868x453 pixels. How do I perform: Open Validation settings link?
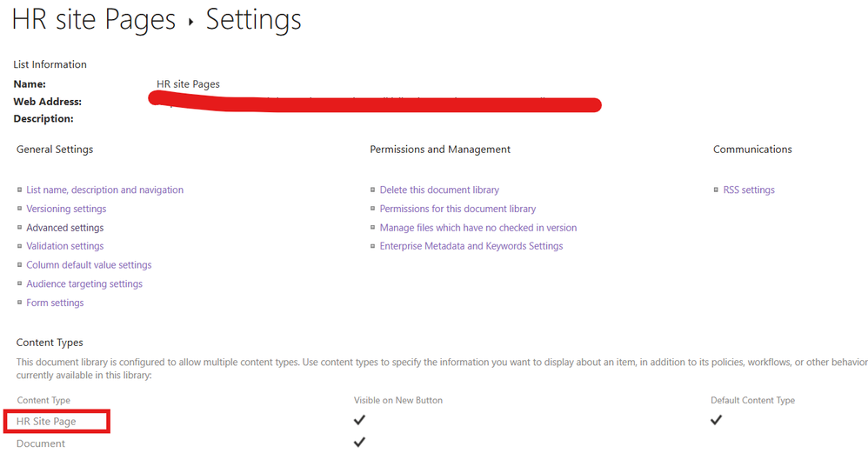[64, 246]
